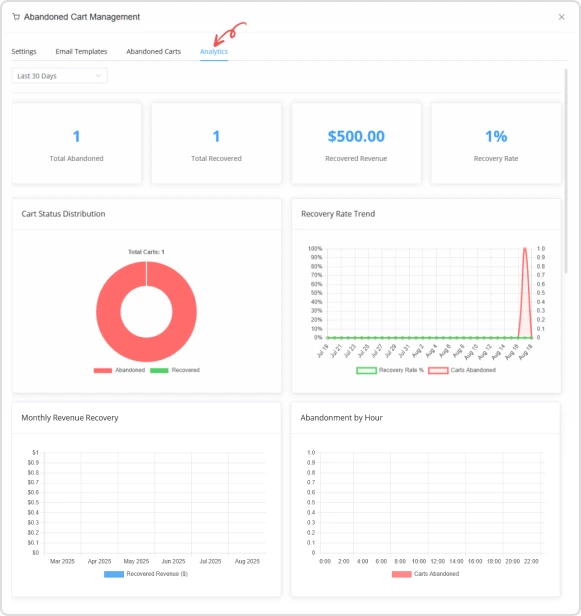Go to the Abandoned Carts tab
Viewport: 581px width, 616px height.
(x=154, y=51)
